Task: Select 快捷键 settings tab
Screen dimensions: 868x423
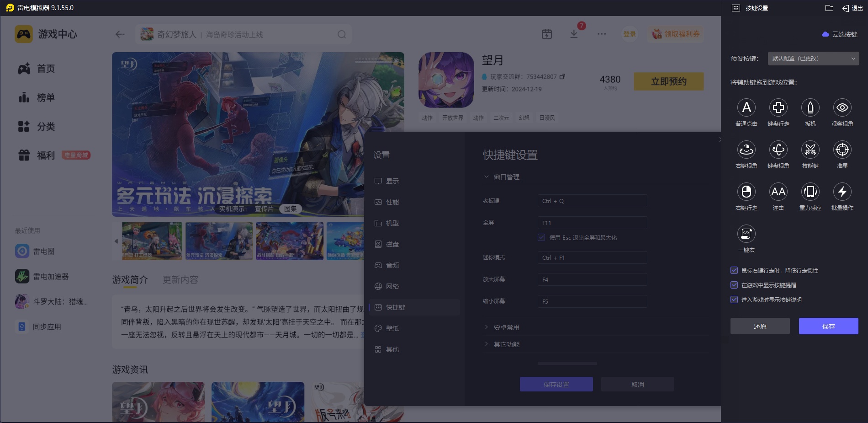Action: pyautogui.click(x=414, y=307)
